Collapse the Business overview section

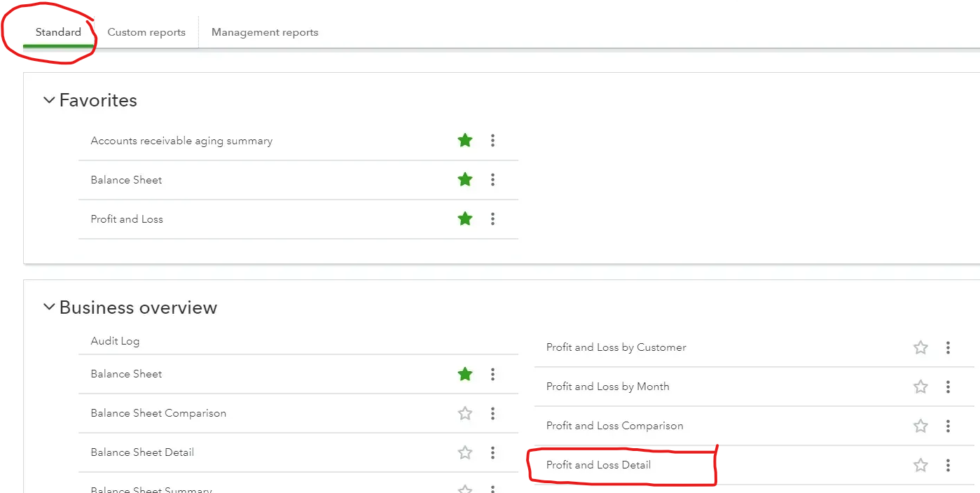(49, 307)
